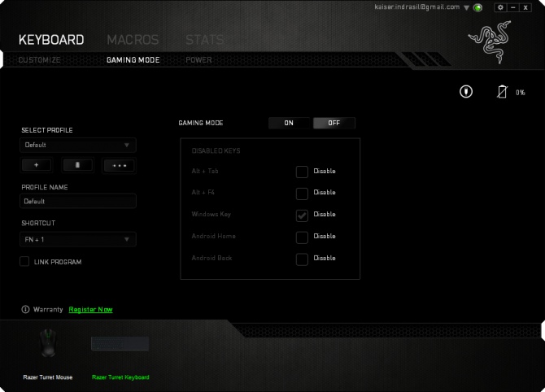The height and width of the screenshot is (392, 545).
Task: Click the add new profile plus button
Action: pos(36,165)
